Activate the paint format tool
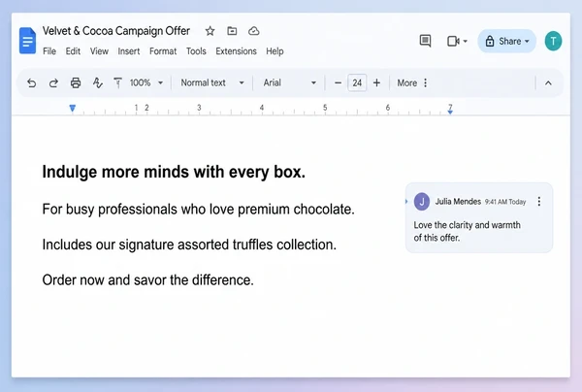 click(x=117, y=82)
